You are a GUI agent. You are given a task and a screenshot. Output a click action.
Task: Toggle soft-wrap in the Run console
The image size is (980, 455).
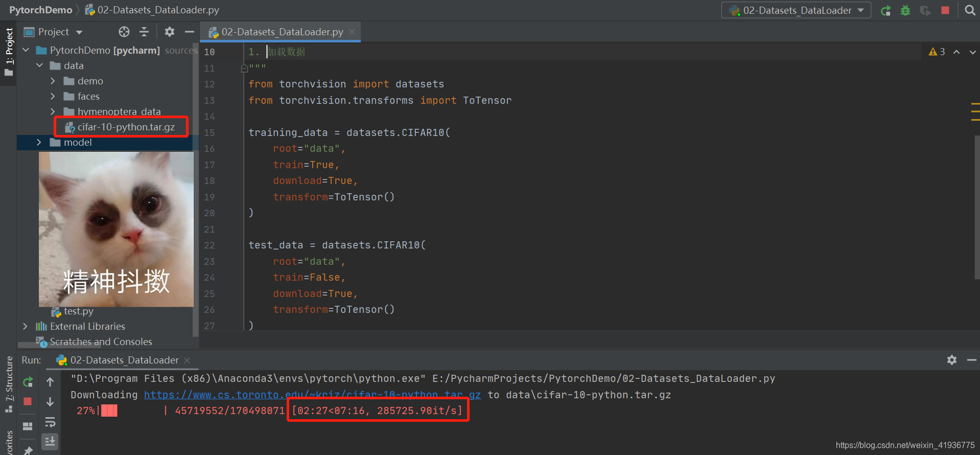[x=50, y=422]
